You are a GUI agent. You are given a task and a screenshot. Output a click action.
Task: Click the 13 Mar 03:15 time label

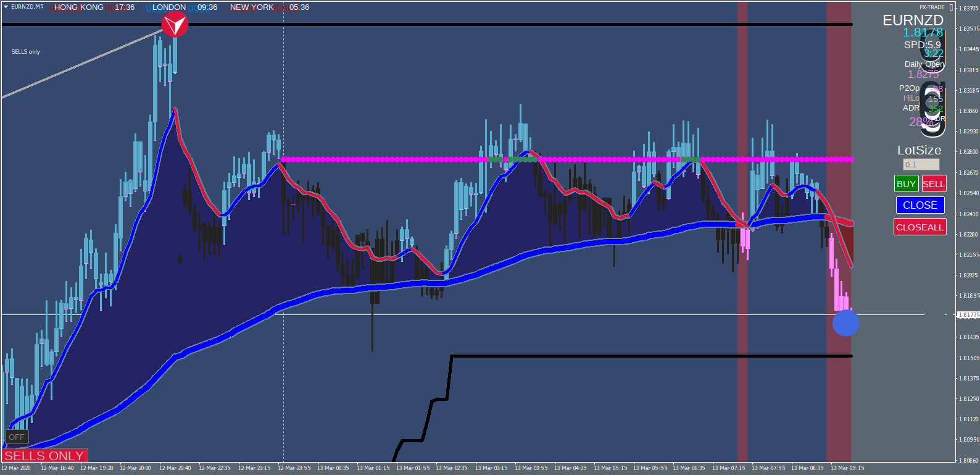[x=492, y=468]
